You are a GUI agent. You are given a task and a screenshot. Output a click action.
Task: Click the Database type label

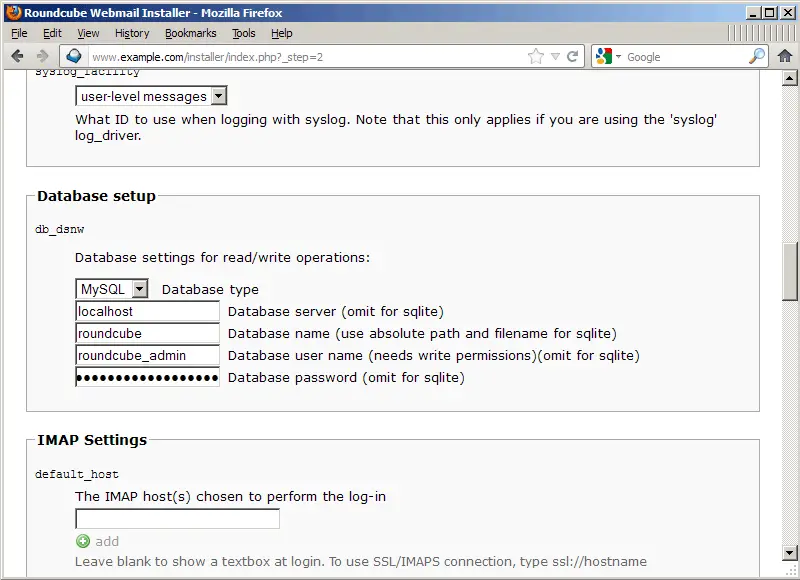click(x=210, y=289)
